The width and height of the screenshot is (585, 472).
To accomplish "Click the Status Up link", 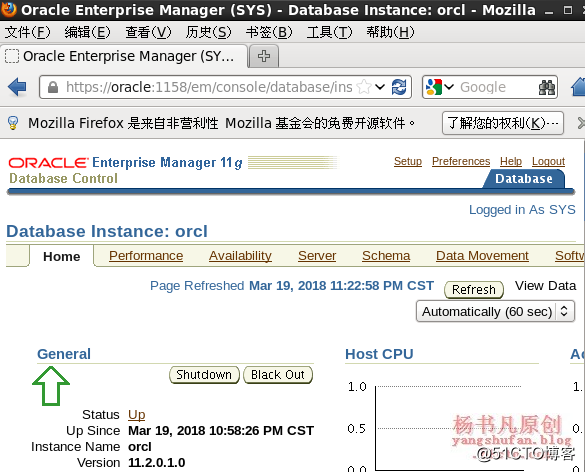I will click(x=137, y=415).
